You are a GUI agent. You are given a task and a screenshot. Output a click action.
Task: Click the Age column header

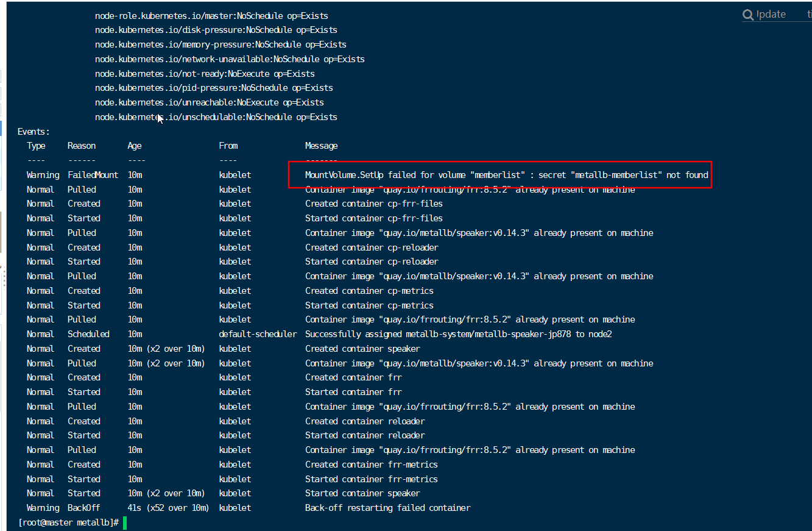[135, 146]
